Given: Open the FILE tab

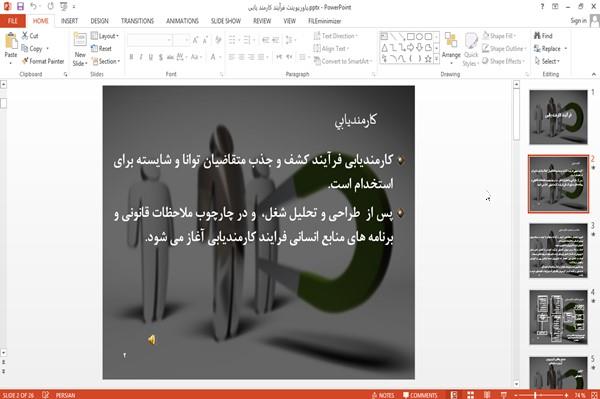Looking at the screenshot, I should [13, 21].
